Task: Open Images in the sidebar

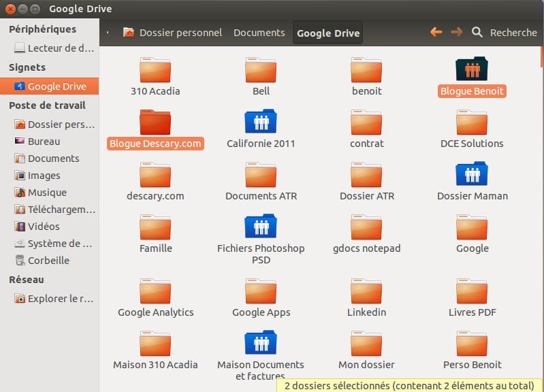Action: coord(50,176)
